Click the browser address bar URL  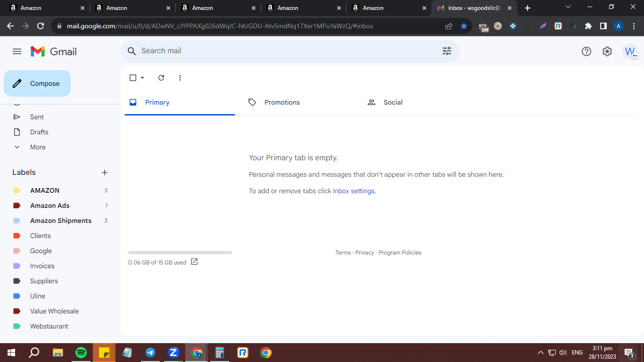click(x=220, y=26)
